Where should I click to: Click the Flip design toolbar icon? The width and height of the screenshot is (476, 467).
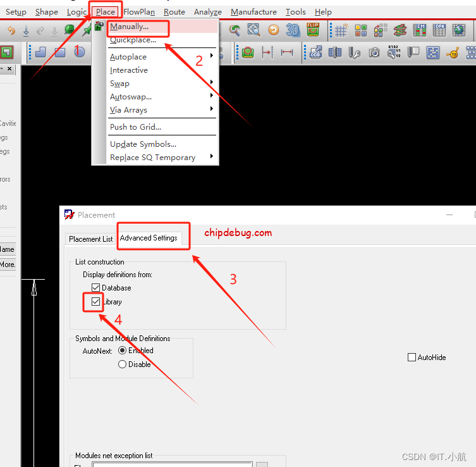(x=312, y=30)
